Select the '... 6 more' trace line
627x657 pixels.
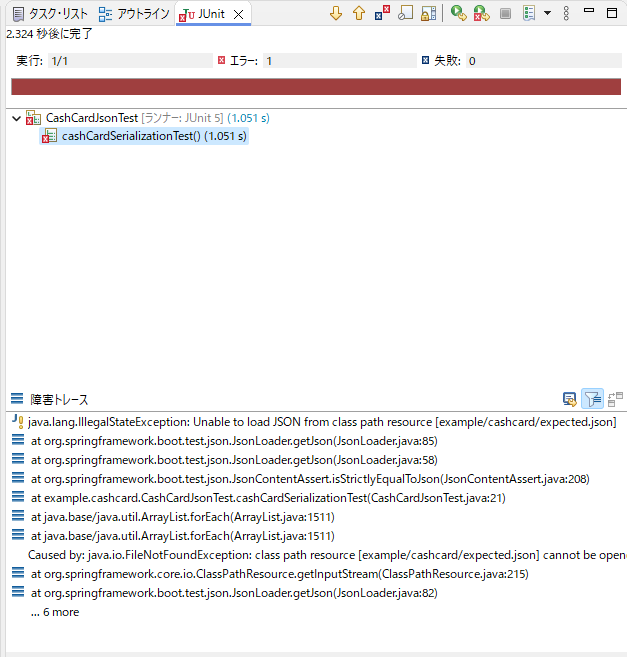pyautogui.click(x=55, y=612)
